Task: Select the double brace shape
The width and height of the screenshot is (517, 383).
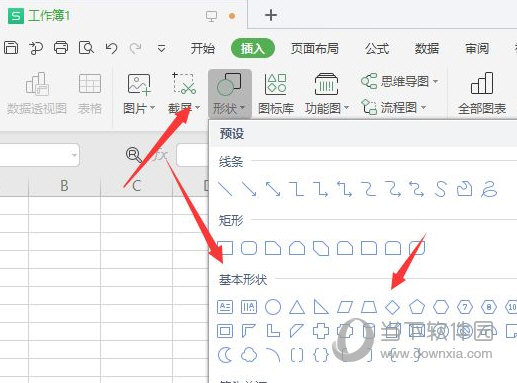Action: [321, 355]
